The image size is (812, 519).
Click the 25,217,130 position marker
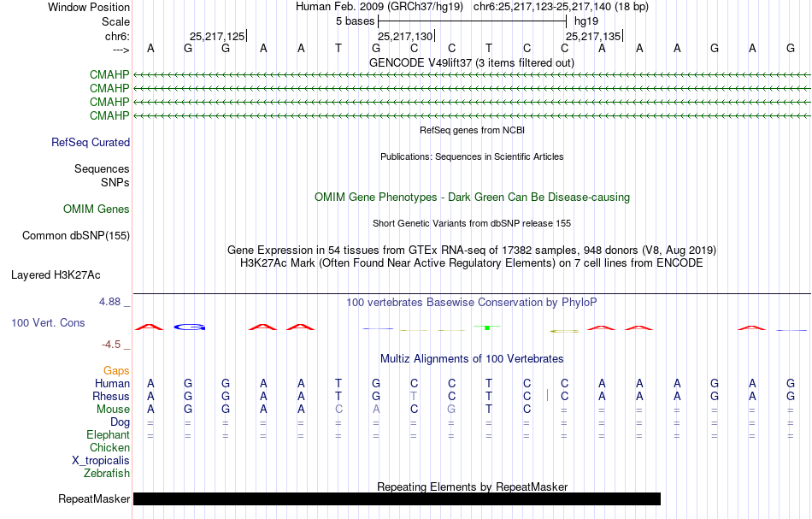click(x=406, y=36)
